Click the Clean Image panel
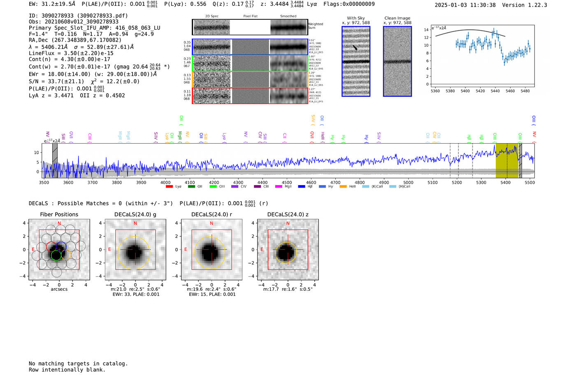 397,61
